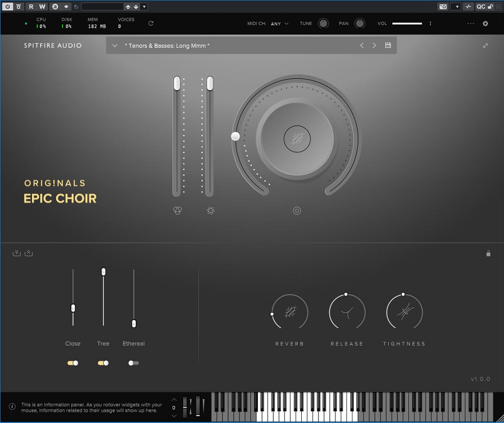Click the waveform activity icon
Image resolution: width=504 pixels, height=423 pixels.
tap(469, 7)
